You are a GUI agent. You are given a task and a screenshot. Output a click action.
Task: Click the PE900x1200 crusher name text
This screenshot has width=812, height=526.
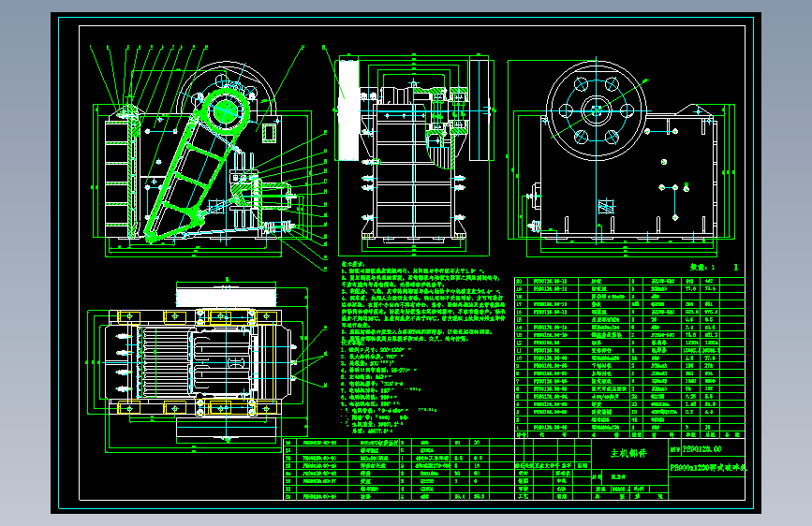[709, 467]
